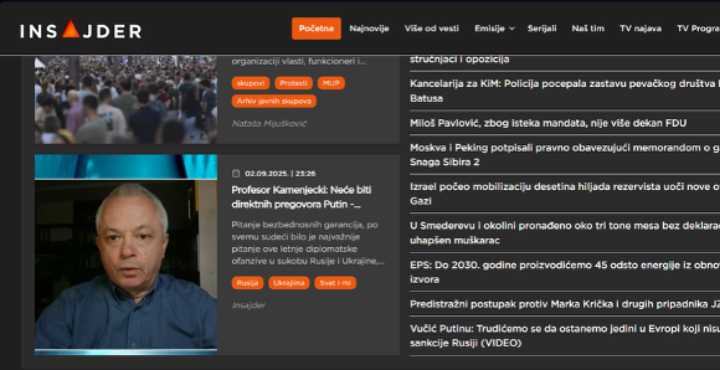
Task: Open Profesor Kamenjecki article headline
Action: click(x=301, y=197)
